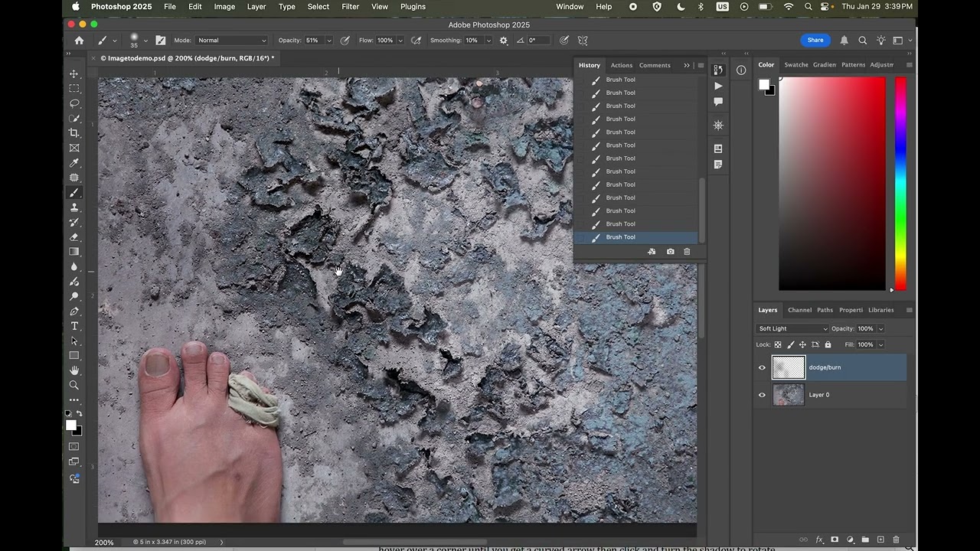Image resolution: width=980 pixels, height=551 pixels.
Task: Open the Select menu
Action: point(318,6)
